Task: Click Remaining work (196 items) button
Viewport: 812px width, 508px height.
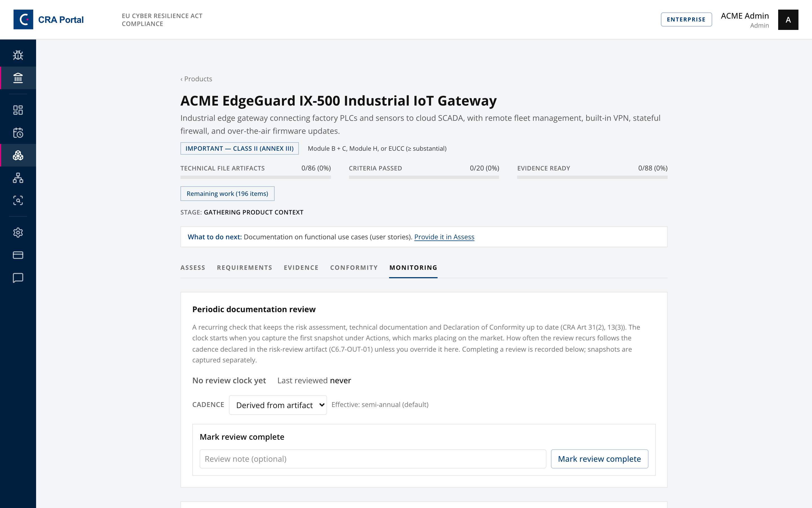Action: (x=228, y=194)
